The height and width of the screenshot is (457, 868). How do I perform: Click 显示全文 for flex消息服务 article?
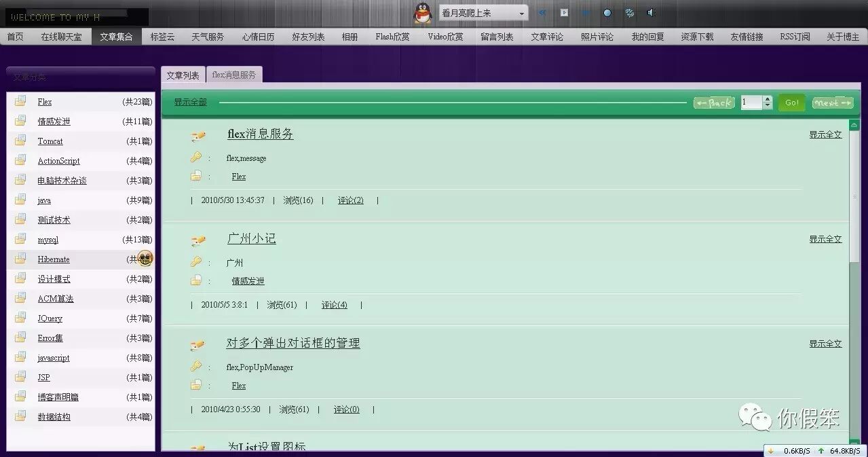825,134
